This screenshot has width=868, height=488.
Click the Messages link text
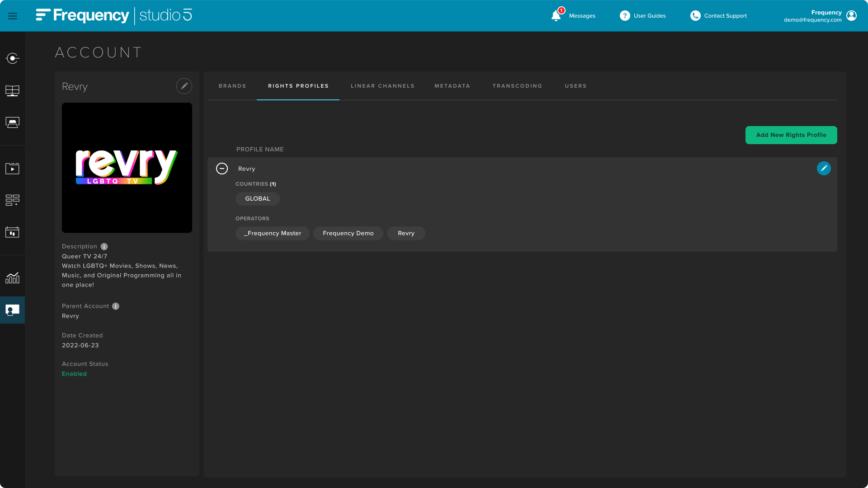pyautogui.click(x=582, y=16)
